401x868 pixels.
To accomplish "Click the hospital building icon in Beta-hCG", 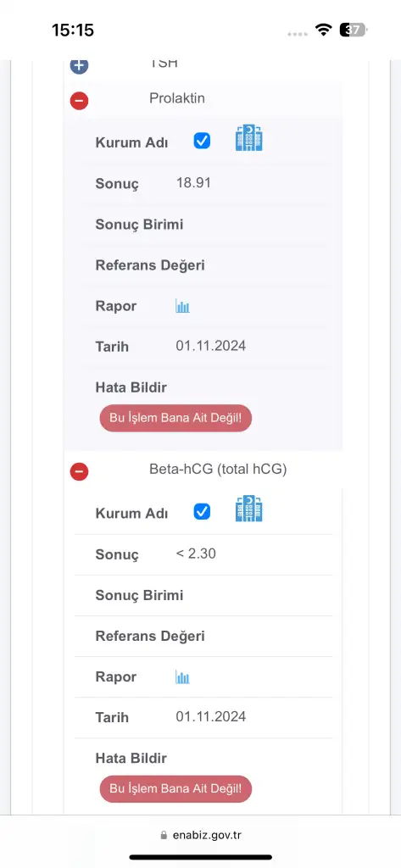I will click(249, 509).
